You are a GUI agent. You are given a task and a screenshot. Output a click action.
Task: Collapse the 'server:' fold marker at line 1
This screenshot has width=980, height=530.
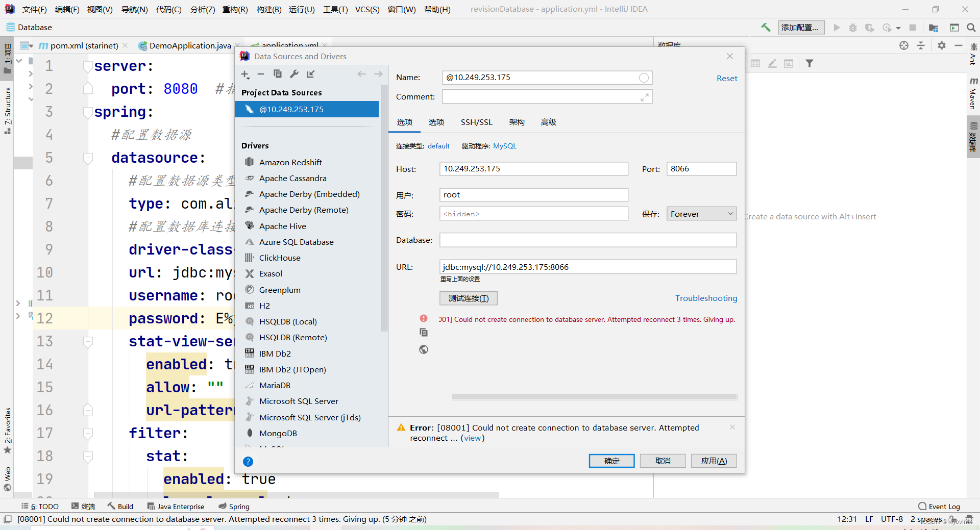coord(88,66)
